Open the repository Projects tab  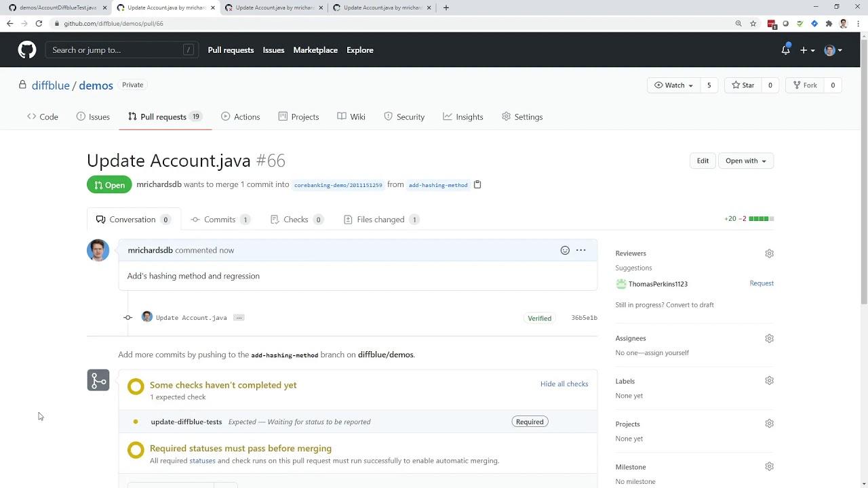tap(298, 117)
